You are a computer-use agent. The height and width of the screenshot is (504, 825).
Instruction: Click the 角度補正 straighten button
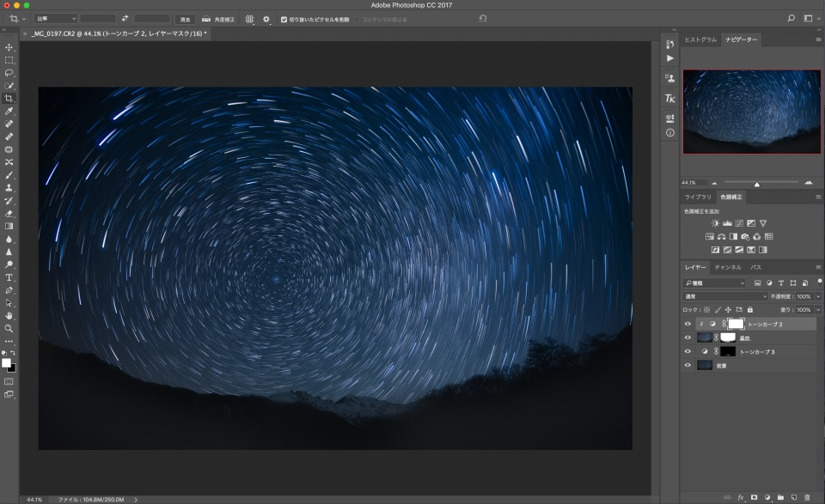point(218,20)
